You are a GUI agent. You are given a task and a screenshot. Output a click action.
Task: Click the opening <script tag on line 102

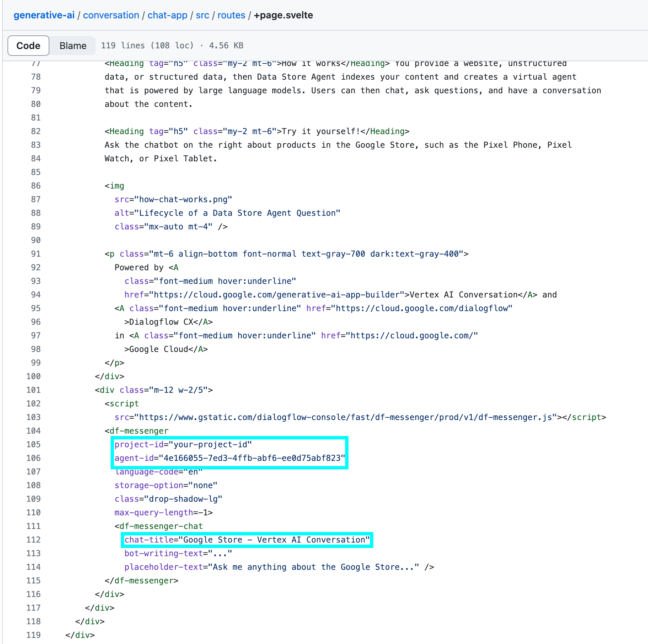click(122, 404)
